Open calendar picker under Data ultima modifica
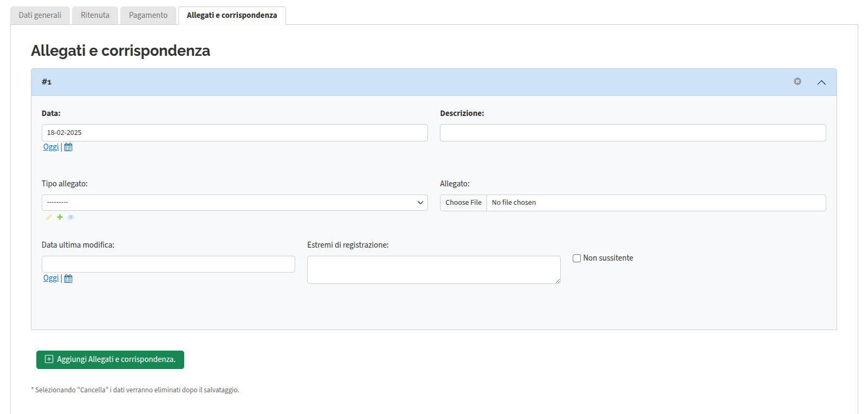868x414 pixels. pyautogui.click(x=68, y=279)
